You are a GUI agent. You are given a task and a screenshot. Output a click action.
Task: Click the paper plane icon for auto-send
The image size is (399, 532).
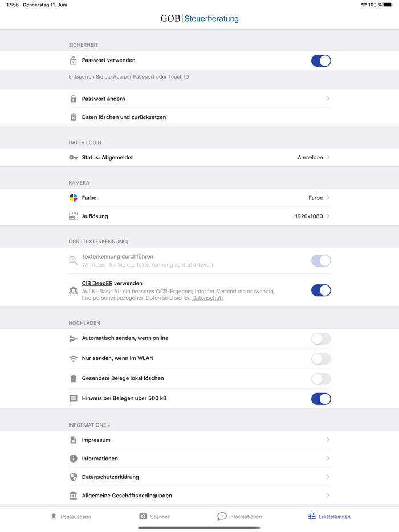click(73, 338)
